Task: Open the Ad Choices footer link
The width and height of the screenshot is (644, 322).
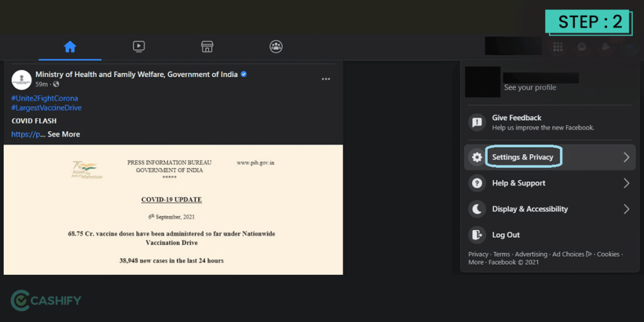Action: pyautogui.click(x=572, y=254)
